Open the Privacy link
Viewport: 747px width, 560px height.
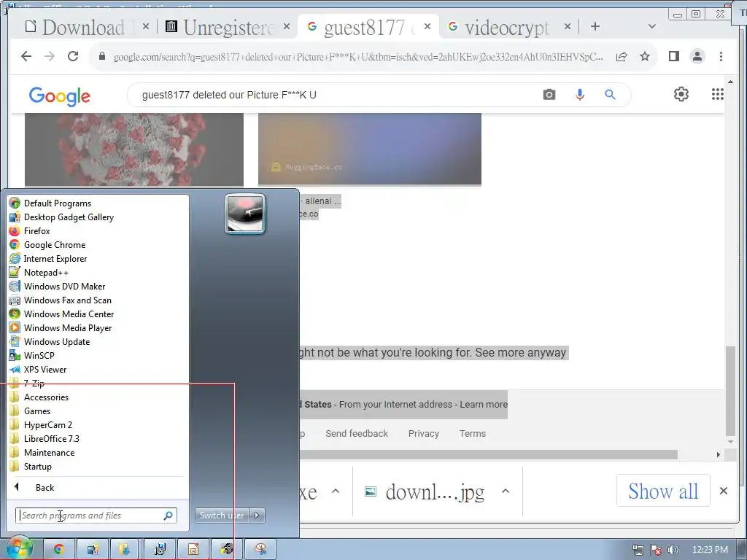click(424, 433)
